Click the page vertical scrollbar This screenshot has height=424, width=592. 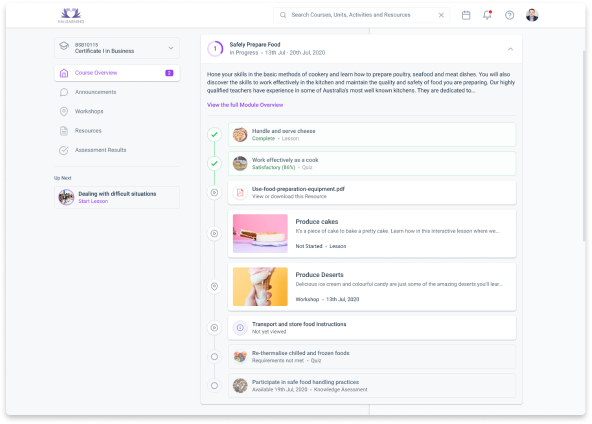584,145
